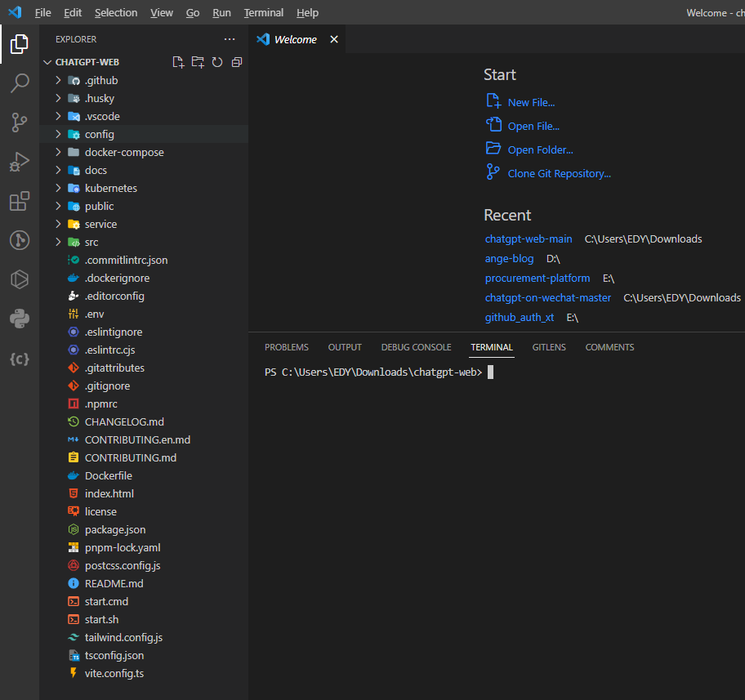Viewport: 745px width, 700px height.
Task: Open the Run and Debug view
Action: pyautogui.click(x=20, y=162)
